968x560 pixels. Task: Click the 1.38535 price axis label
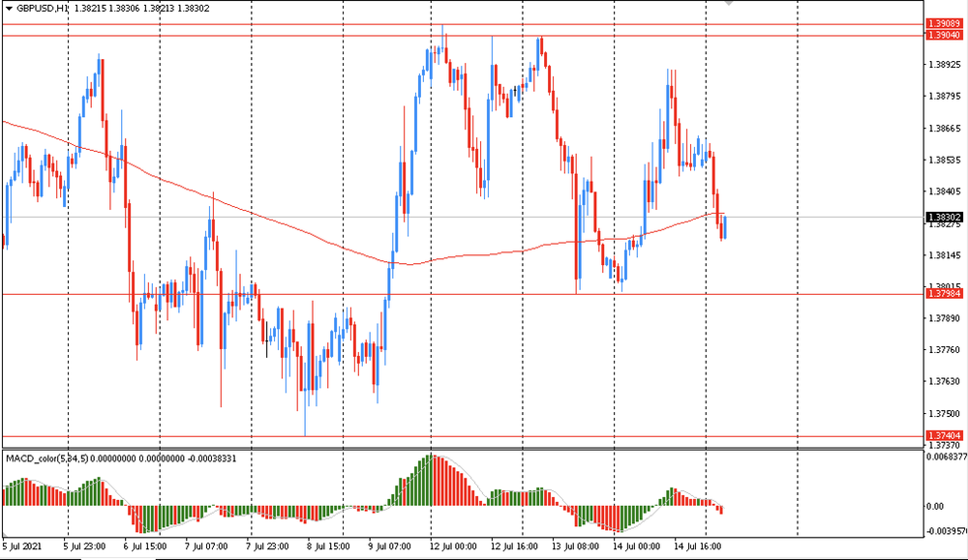pyautogui.click(x=945, y=160)
